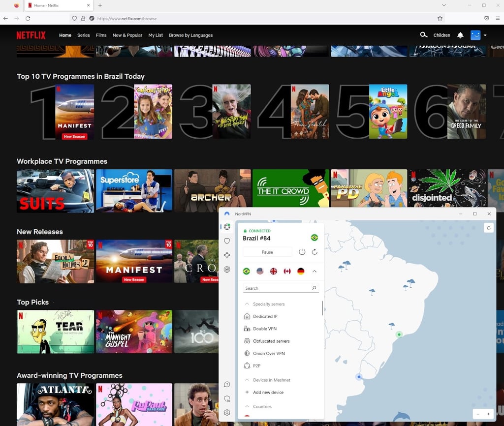Viewport: 504px width, 426px height.
Task: Open NordVPN notification bell on map
Action: 489,228
